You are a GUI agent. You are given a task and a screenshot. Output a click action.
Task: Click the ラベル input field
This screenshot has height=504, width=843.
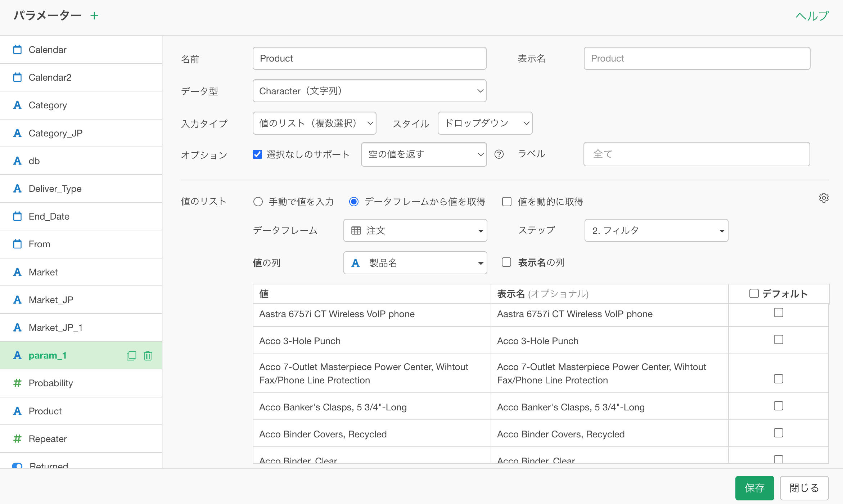coord(697,154)
